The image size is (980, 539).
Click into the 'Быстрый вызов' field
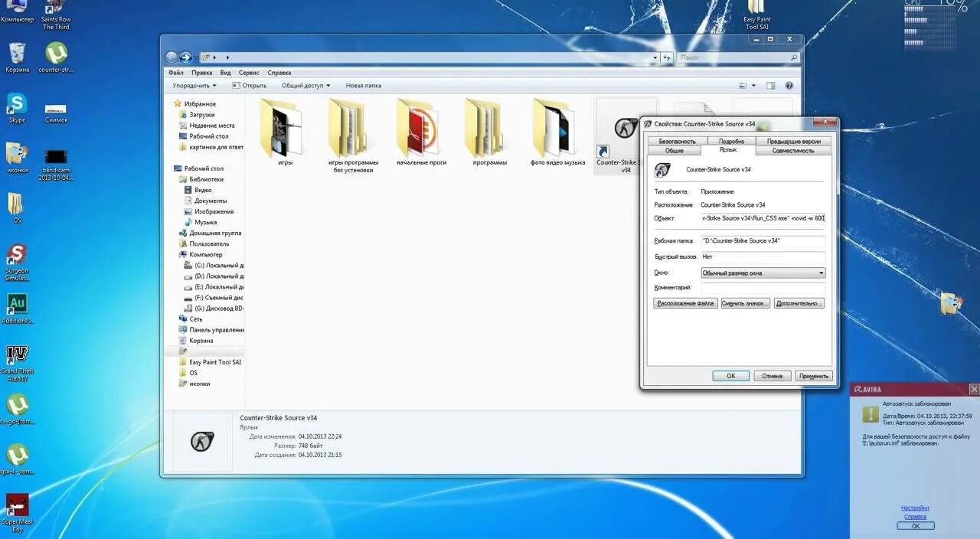[x=763, y=256]
